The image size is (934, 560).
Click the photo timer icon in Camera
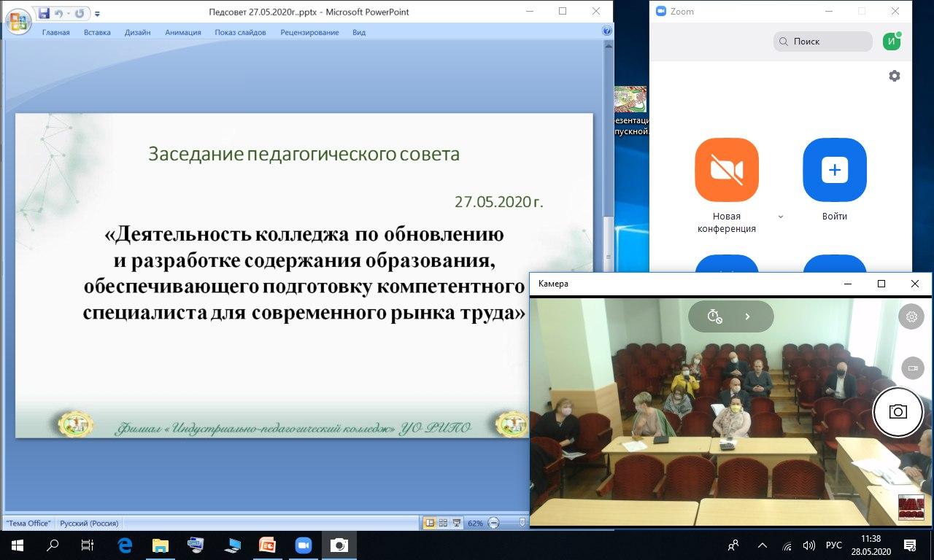pyautogui.click(x=714, y=316)
